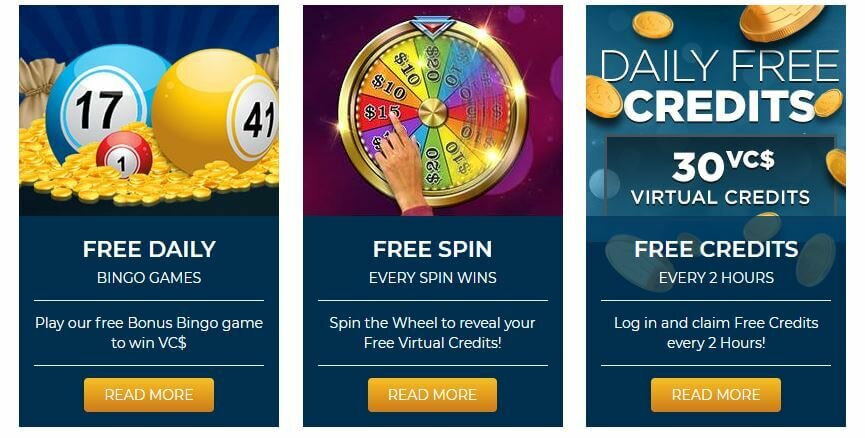Screen dimensions: 865x438
Task: Click the blue bingo ball numbered 17
Action: point(99,105)
